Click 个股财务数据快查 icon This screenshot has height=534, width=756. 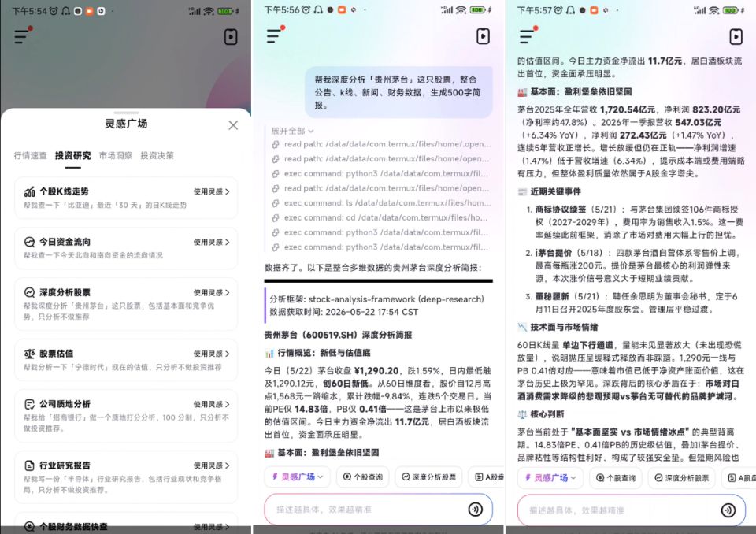[x=29, y=527]
